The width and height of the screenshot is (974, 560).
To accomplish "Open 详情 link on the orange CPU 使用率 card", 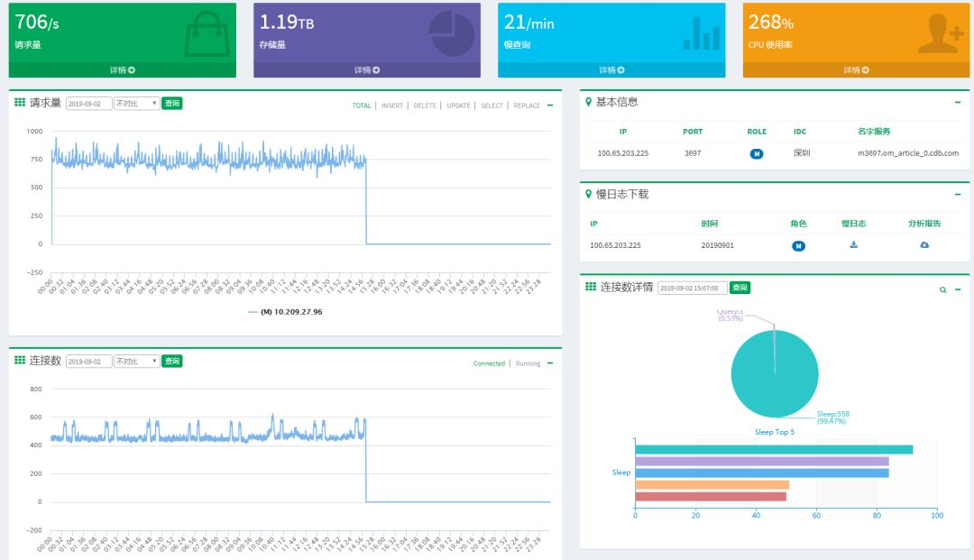I will 857,70.
